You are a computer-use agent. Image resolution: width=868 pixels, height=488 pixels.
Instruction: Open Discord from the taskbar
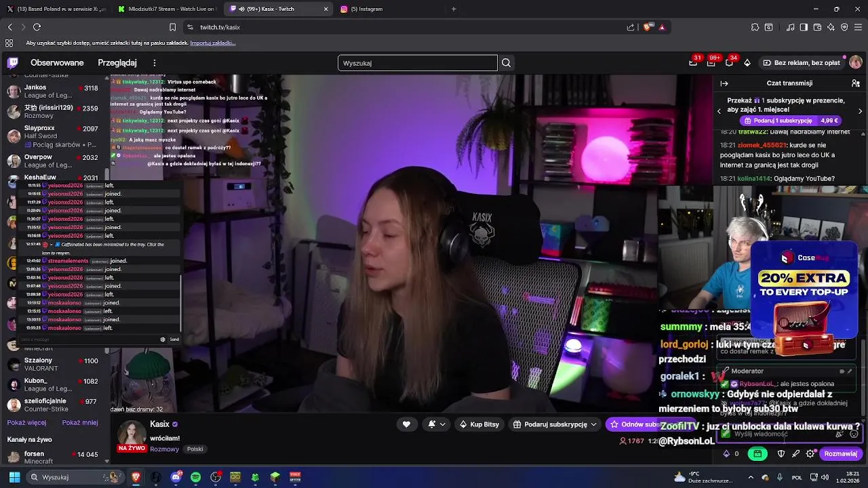tap(176, 477)
